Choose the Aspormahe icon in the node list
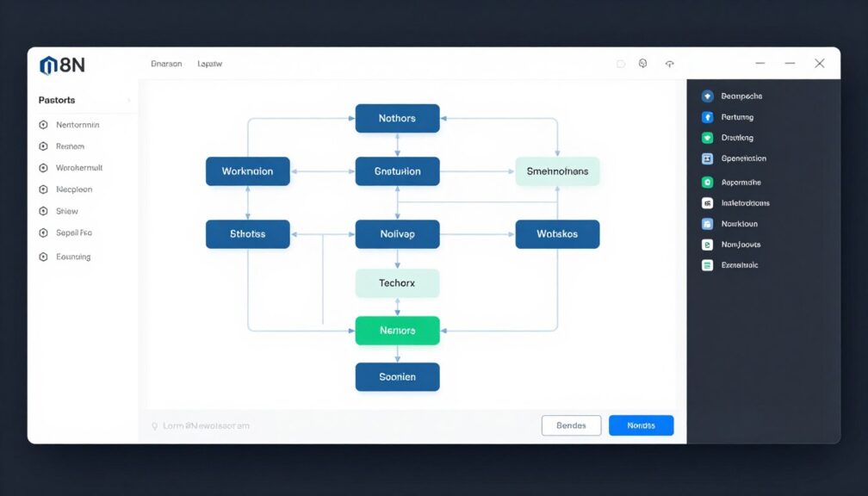The width and height of the screenshot is (868, 496). click(x=709, y=182)
